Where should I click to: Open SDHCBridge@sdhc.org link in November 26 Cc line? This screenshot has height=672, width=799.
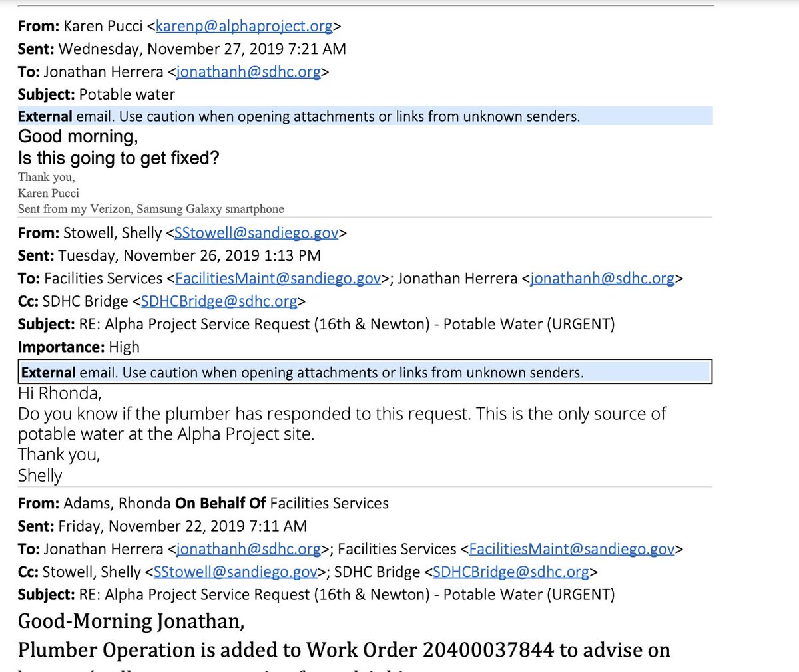219,301
